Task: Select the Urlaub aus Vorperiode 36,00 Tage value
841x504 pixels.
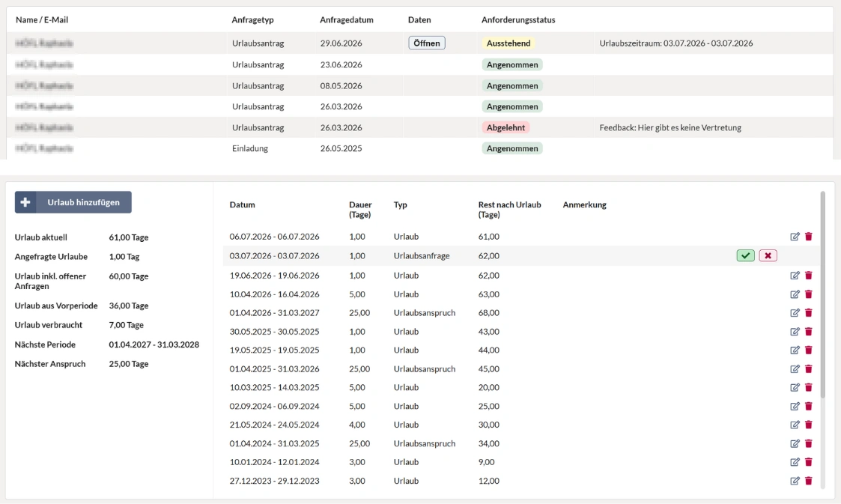Action: [129, 306]
